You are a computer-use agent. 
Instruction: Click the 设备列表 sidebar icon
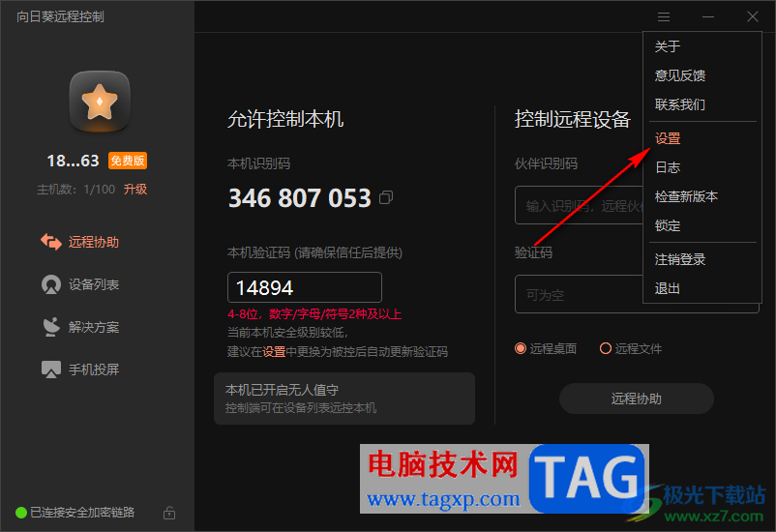pyautogui.click(x=51, y=284)
